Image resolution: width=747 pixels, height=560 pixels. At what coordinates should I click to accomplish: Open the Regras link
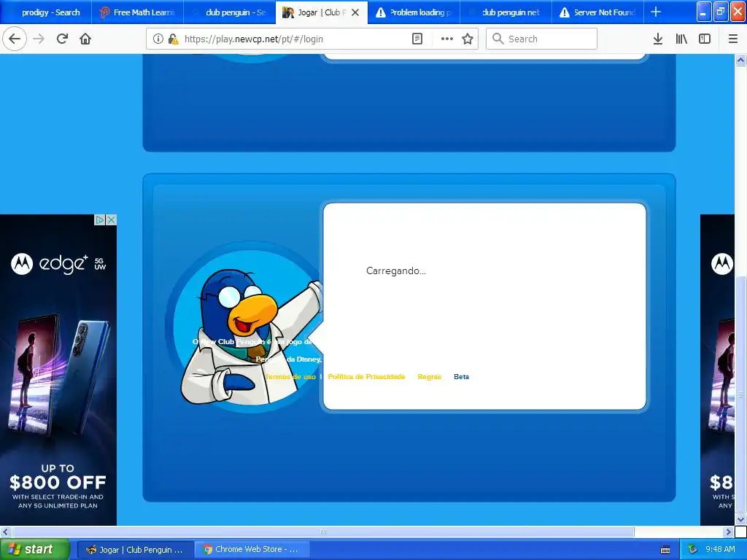tap(429, 377)
